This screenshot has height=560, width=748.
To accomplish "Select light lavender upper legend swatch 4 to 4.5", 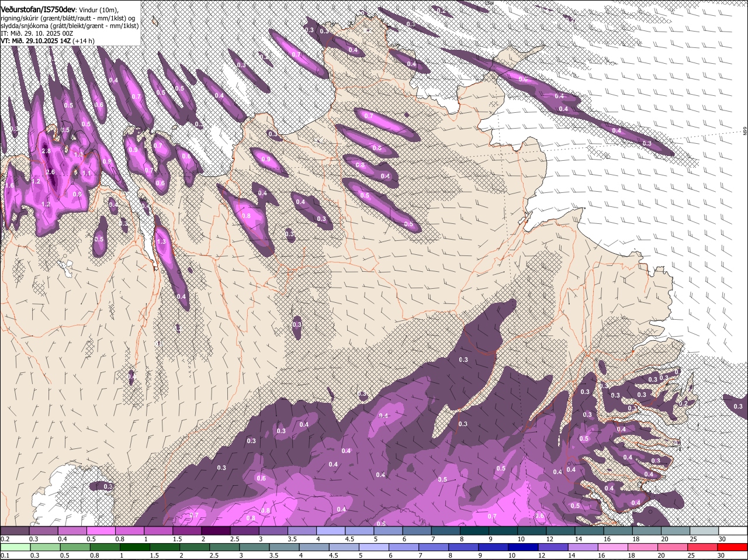I will point(331,530).
